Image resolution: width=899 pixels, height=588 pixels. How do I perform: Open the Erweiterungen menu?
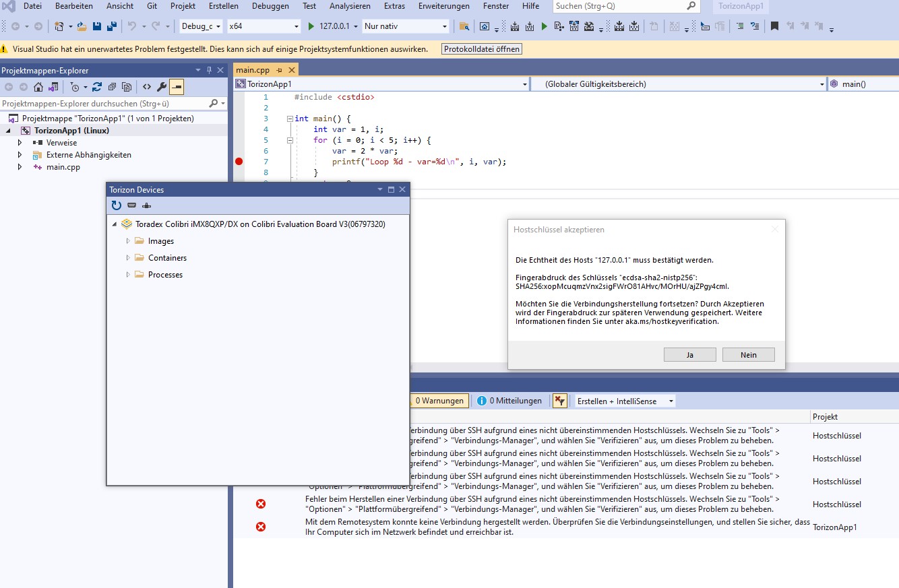(x=443, y=6)
